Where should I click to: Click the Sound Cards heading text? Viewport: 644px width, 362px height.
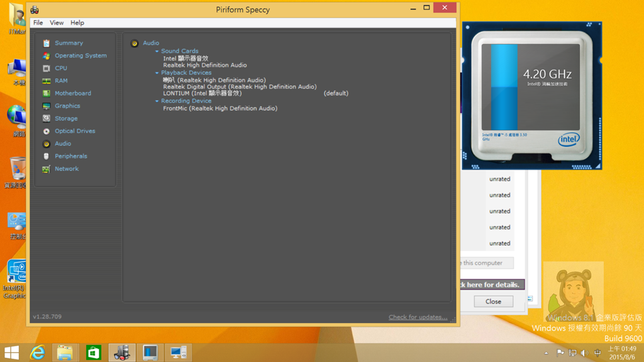(179, 52)
